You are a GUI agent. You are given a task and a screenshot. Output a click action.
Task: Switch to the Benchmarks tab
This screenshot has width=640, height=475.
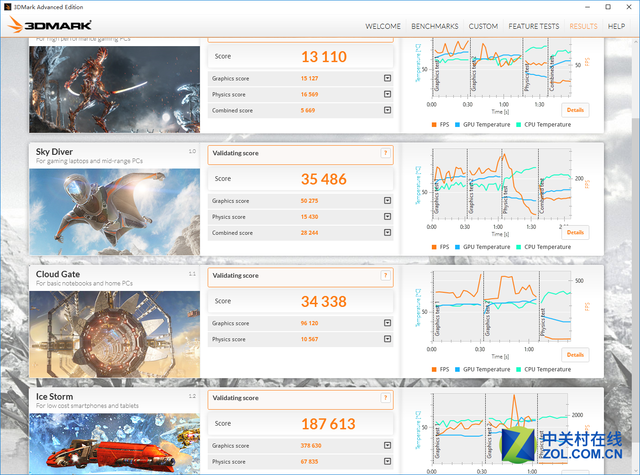[x=435, y=26]
